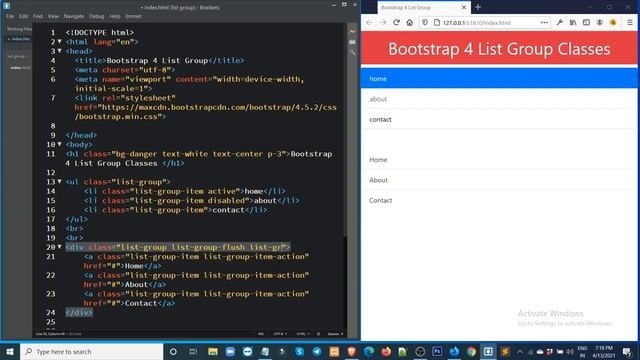Click the Brackets Live Preview lightning icon

point(352,31)
